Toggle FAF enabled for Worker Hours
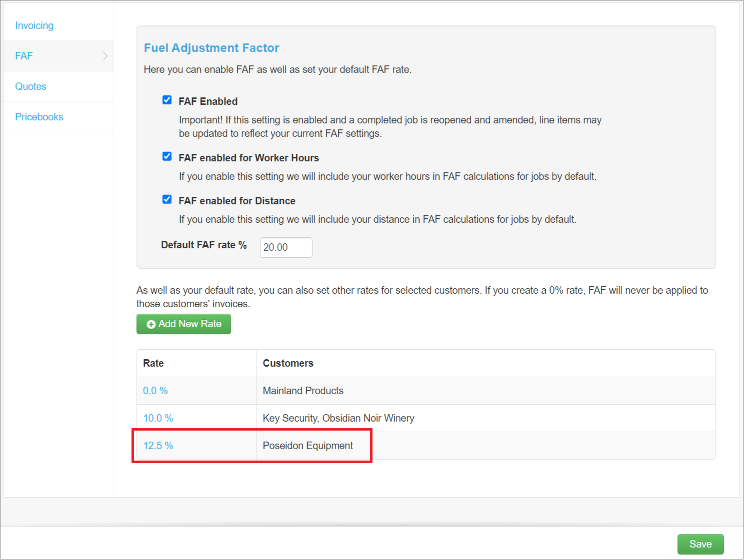 pos(167,156)
